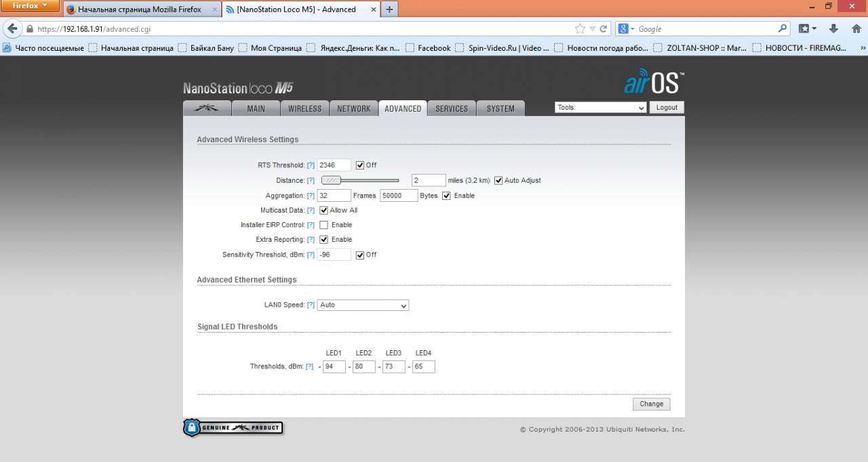The width and height of the screenshot is (868, 462).
Task: Open help for LED Thresholds
Action: pos(309,366)
